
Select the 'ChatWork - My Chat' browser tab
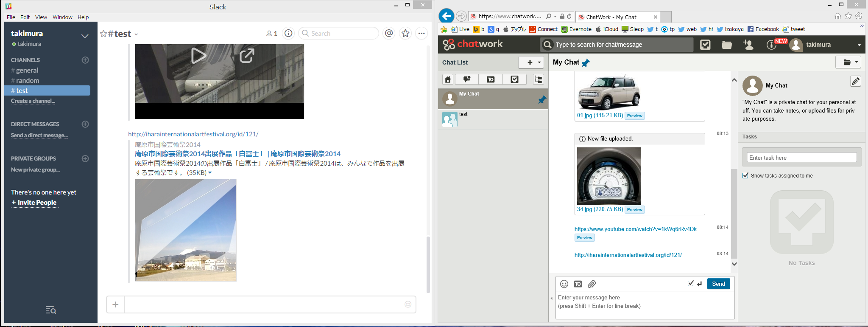pyautogui.click(x=617, y=17)
